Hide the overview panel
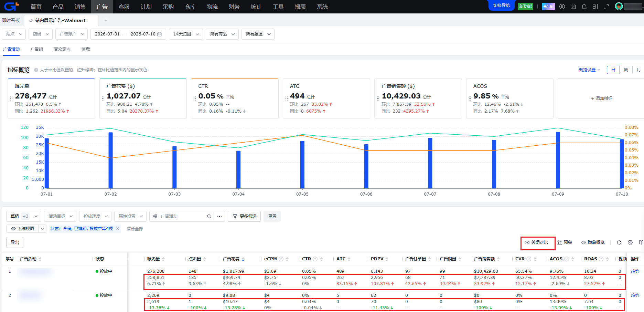Image resolution: width=644 pixels, height=312 pixels. [593, 242]
